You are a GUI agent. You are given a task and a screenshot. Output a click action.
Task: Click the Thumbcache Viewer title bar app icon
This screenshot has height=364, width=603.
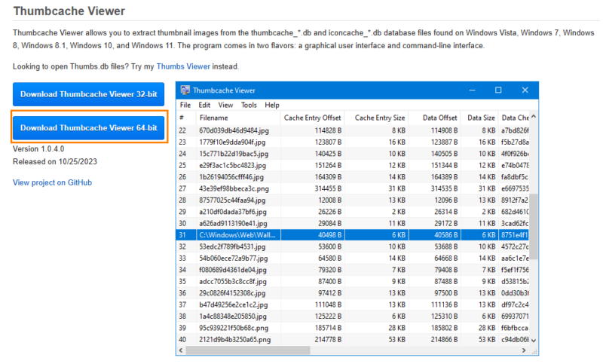[x=185, y=90]
